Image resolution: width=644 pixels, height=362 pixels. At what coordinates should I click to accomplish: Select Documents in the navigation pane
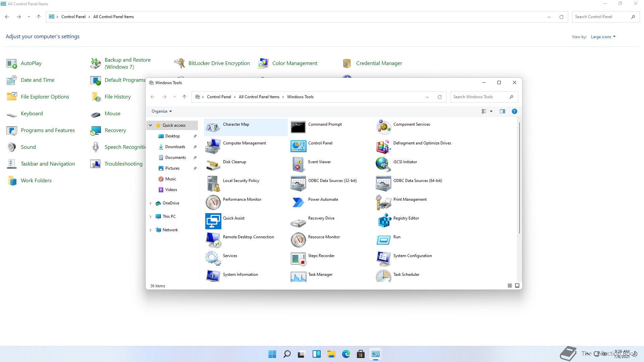point(175,158)
